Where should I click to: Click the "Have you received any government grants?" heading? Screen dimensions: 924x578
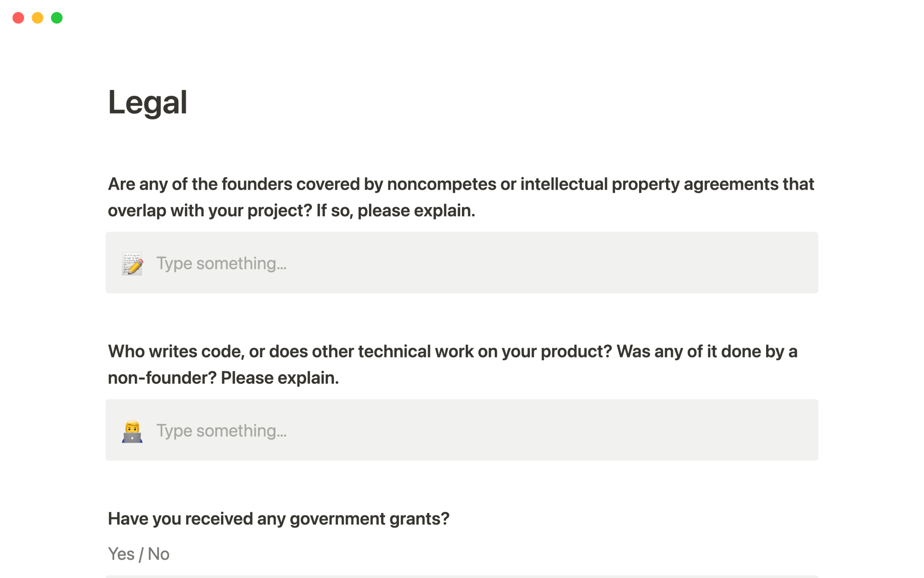tap(278, 519)
